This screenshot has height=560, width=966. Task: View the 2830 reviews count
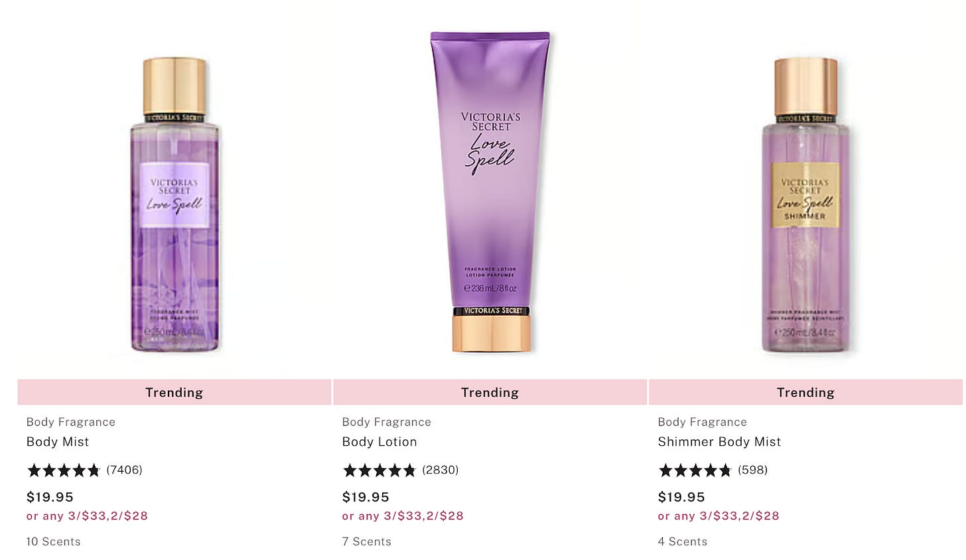pos(441,470)
